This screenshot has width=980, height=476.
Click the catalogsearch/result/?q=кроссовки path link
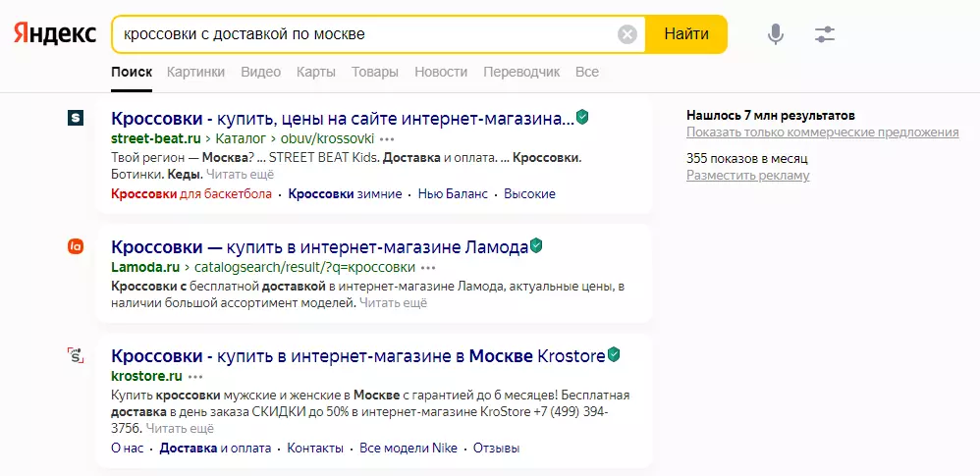click(305, 268)
